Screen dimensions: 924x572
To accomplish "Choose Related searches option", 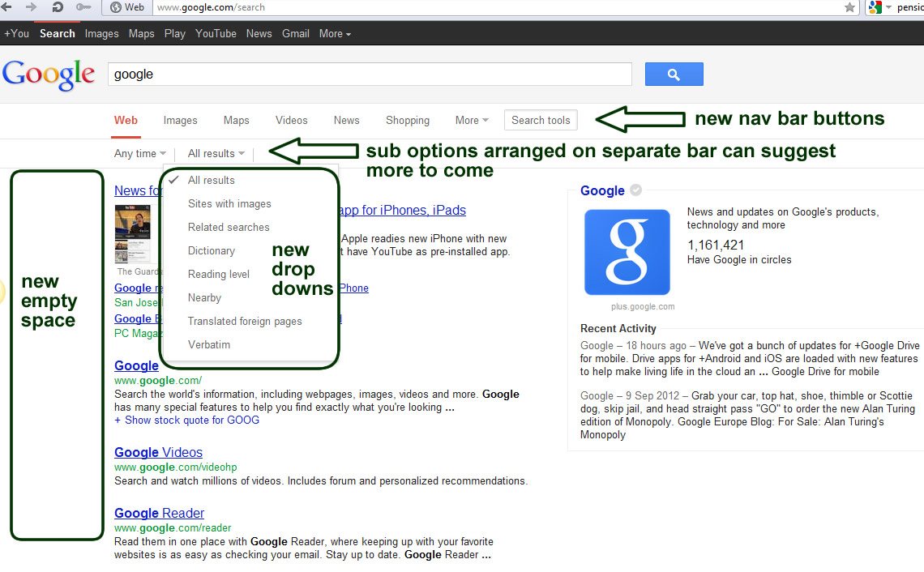I will tap(229, 228).
